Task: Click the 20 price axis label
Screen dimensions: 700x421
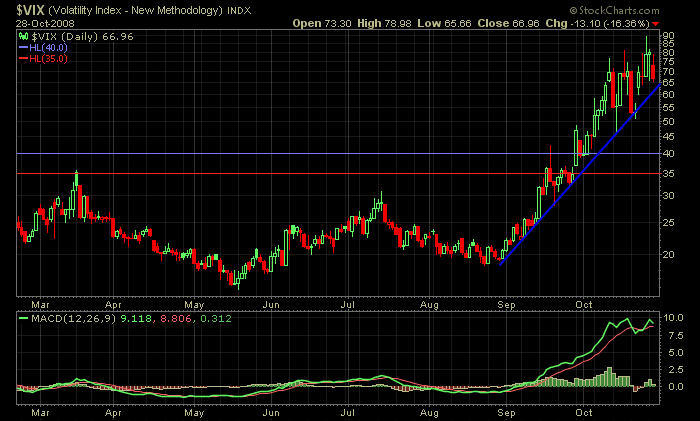Action: click(x=668, y=254)
